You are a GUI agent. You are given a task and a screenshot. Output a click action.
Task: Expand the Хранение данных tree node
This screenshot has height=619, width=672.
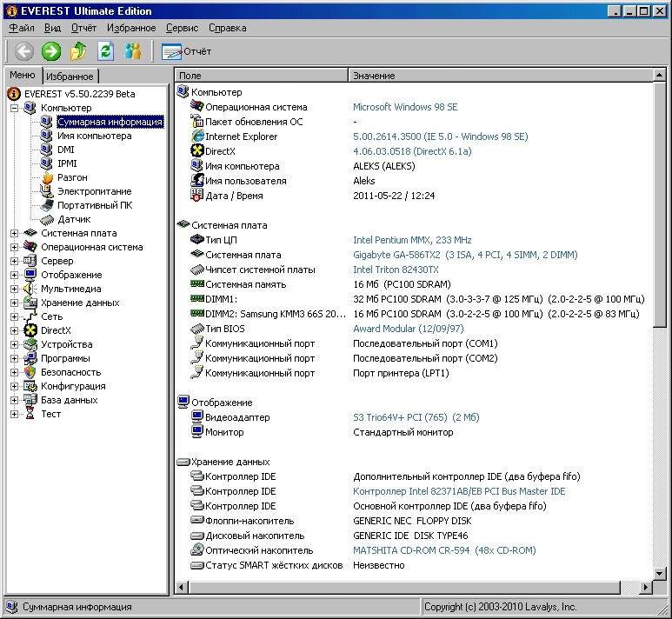[x=14, y=303]
